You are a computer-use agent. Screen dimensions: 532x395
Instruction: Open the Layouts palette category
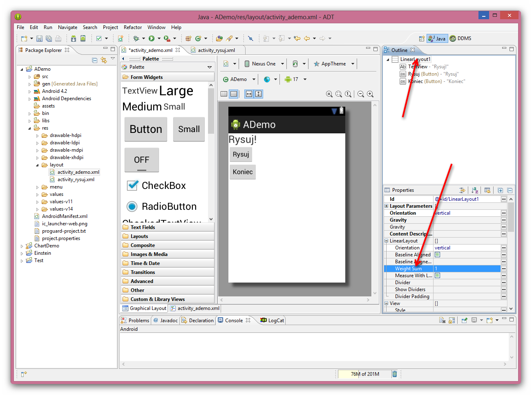[168, 236]
